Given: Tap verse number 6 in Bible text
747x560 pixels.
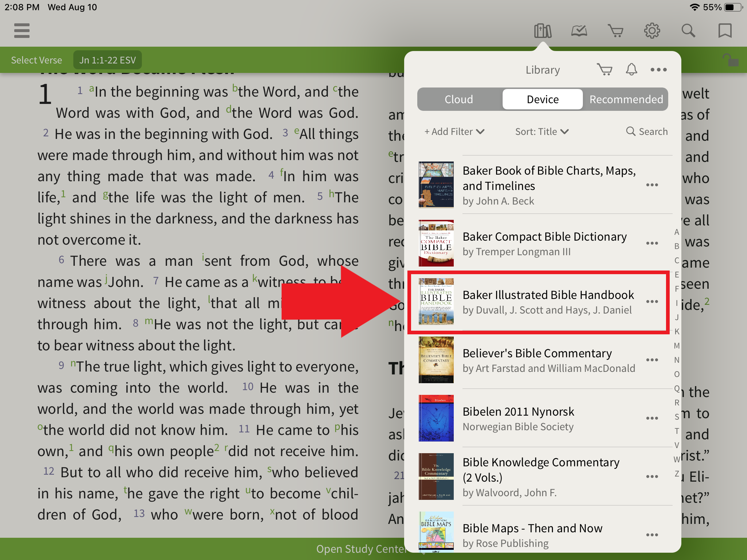Looking at the screenshot, I should (x=61, y=260).
